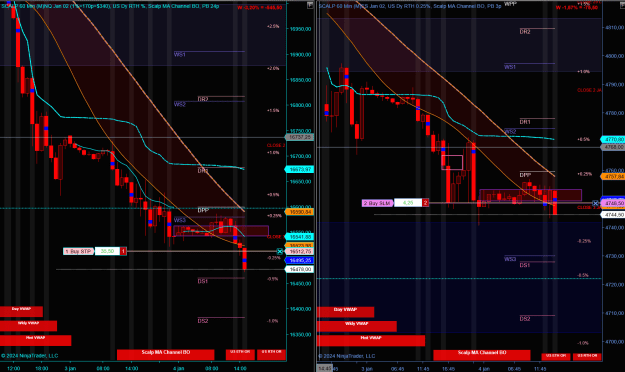Toggle Hist VWAP on the NQ chart

35,340
